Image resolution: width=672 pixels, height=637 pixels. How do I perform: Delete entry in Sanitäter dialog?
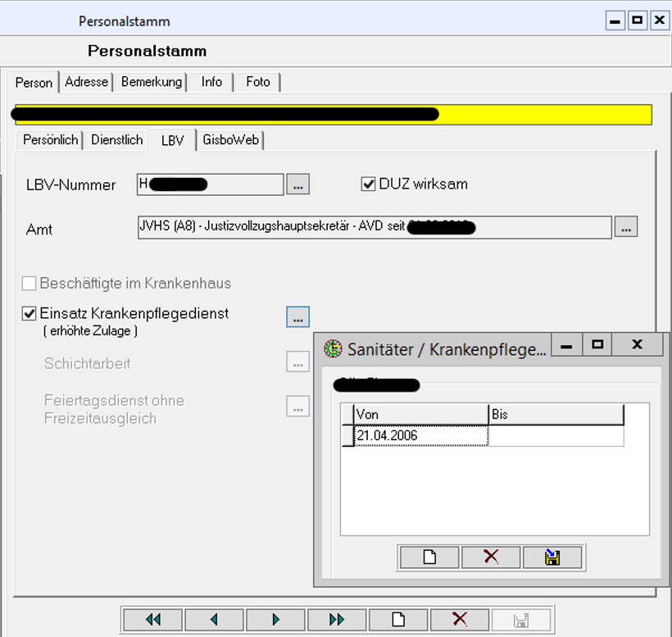point(491,557)
